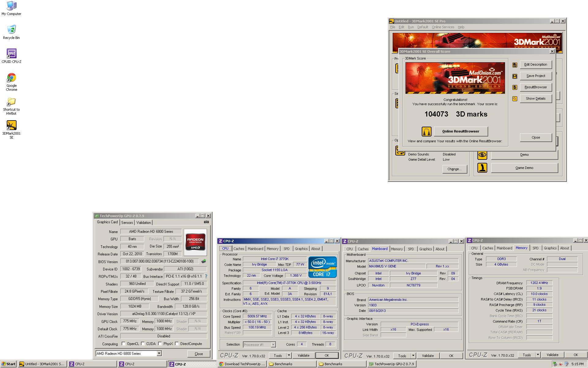588x368 pixels.
Task: Open the Edit menu in 3DMark2001
Action: 401,27
